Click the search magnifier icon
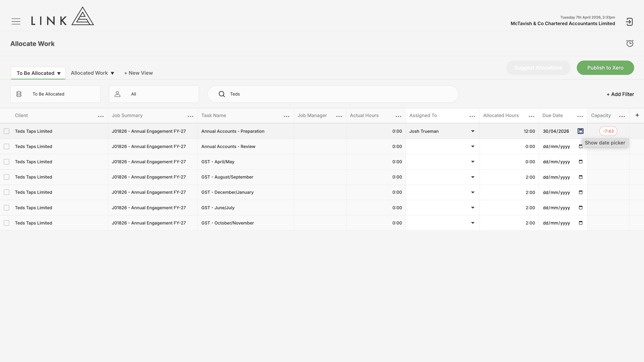Screen dimensions: 644x362 coord(222,94)
